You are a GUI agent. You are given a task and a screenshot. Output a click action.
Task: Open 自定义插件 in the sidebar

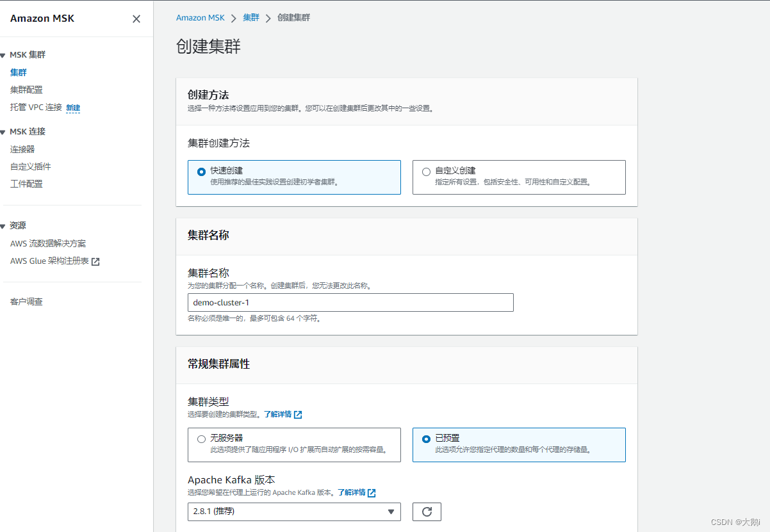coord(31,166)
